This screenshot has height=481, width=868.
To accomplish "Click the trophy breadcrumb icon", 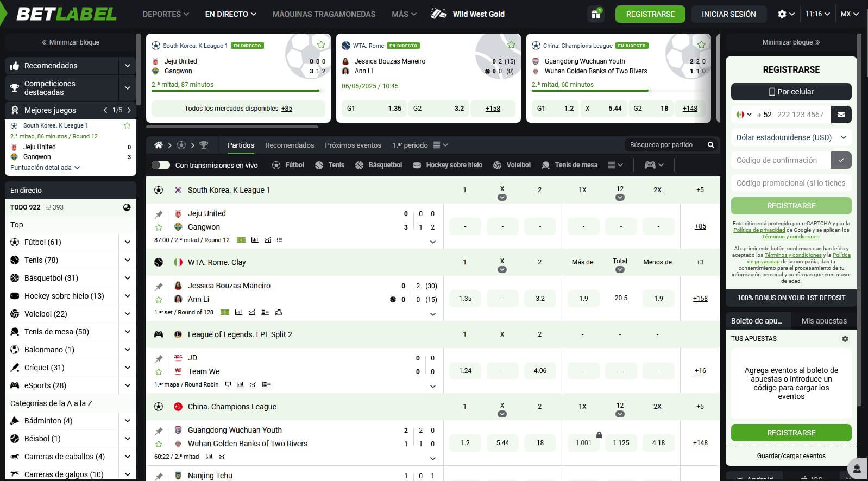I will (204, 145).
